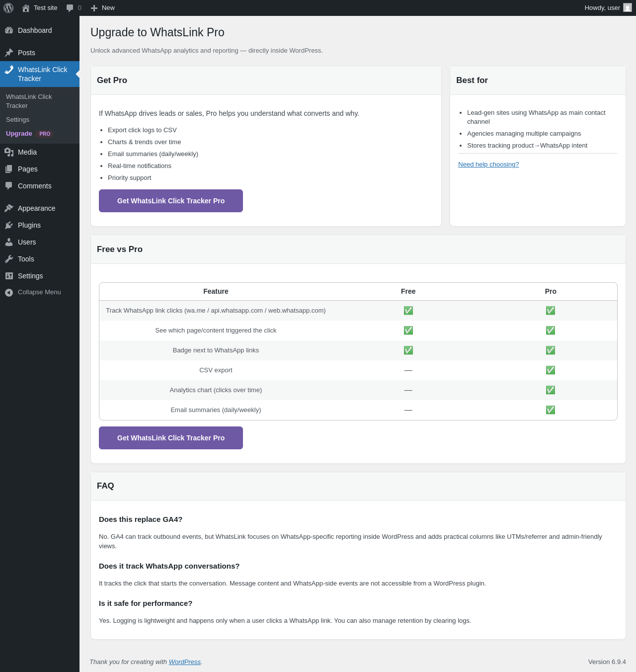Click Get WhatsLink Click Tracker Pro in Get Pro card
The height and width of the screenshot is (672, 636).
pos(171,201)
